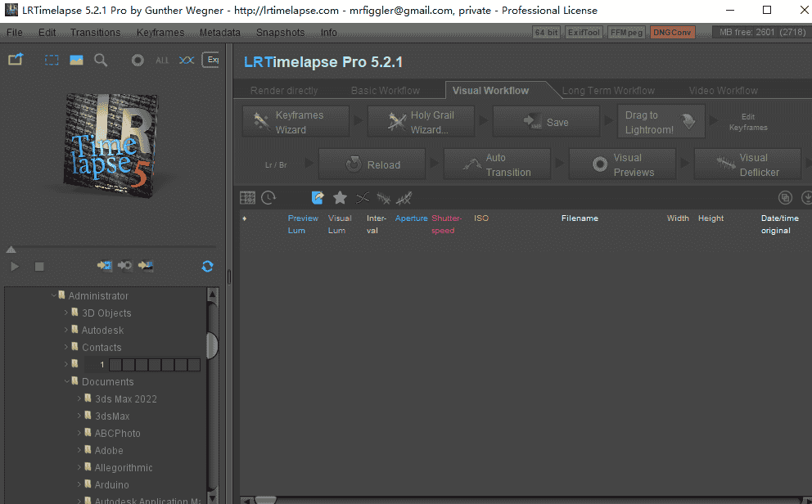Image resolution: width=812 pixels, height=504 pixels.
Task: Toggle the ALL filter above the preview
Action: coord(162,61)
